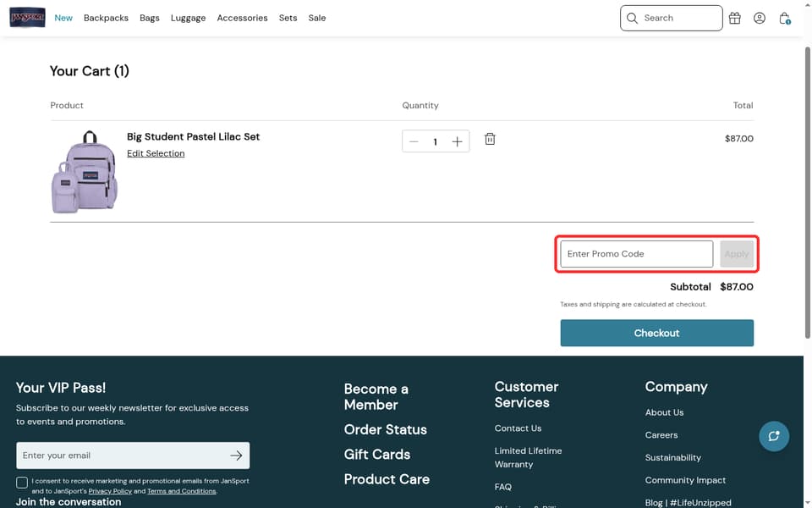This screenshot has width=812, height=508.
Task: Open Limited Lifetime Warranty link
Action: click(x=528, y=458)
